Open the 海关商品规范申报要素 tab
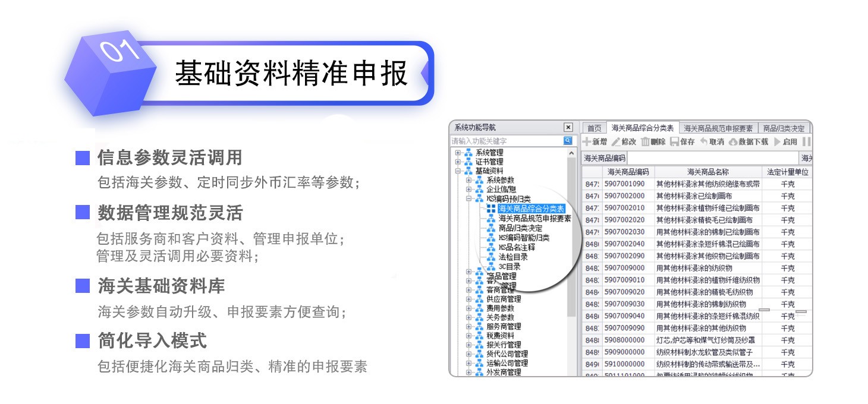The height and width of the screenshot is (404, 868). coord(718,128)
